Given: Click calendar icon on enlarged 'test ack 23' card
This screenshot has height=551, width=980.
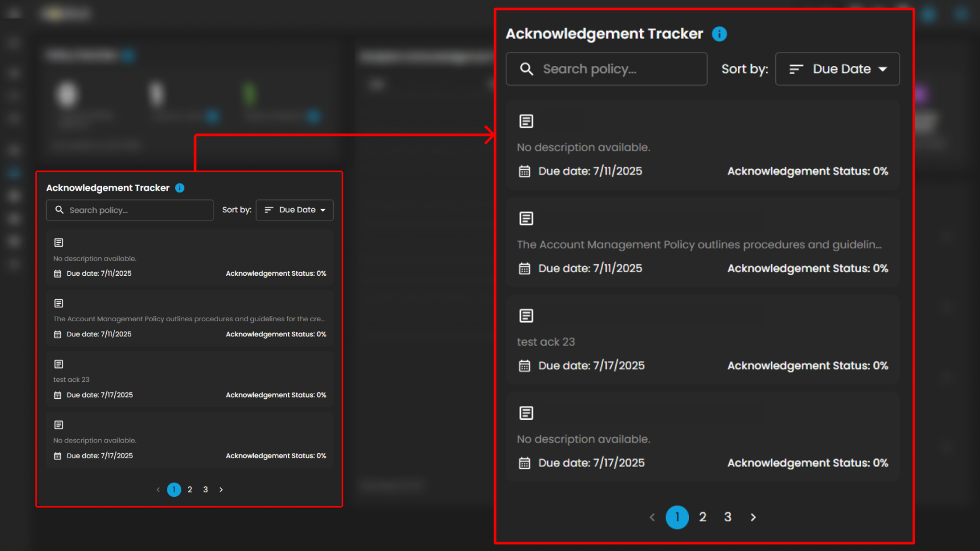Looking at the screenshot, I should pos(524,366).
